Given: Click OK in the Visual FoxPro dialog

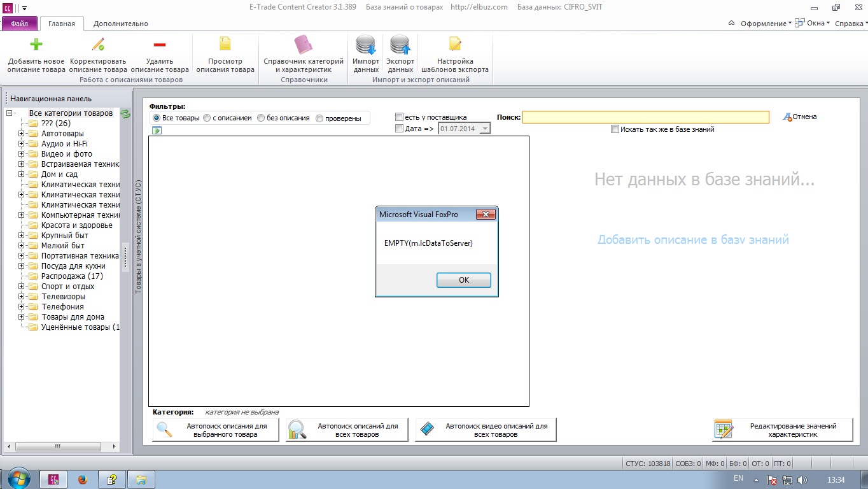Looking at the screenshot, I should pos(464,280).
